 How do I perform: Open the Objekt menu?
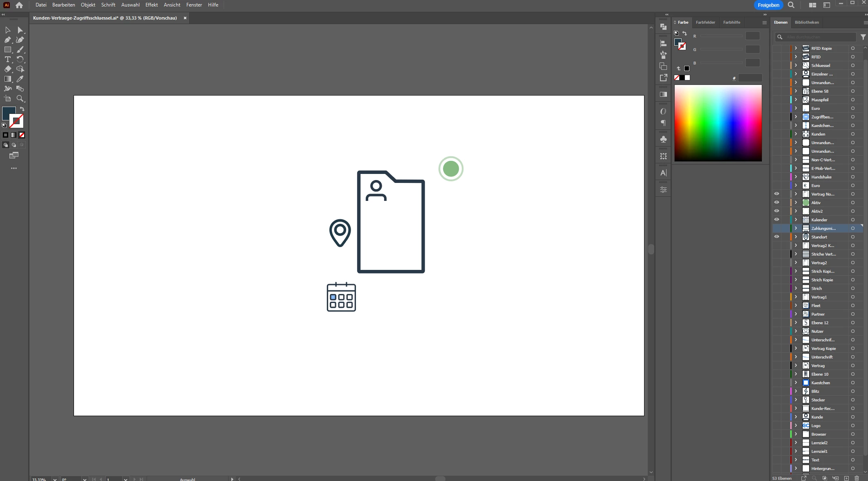click(88, 5)
